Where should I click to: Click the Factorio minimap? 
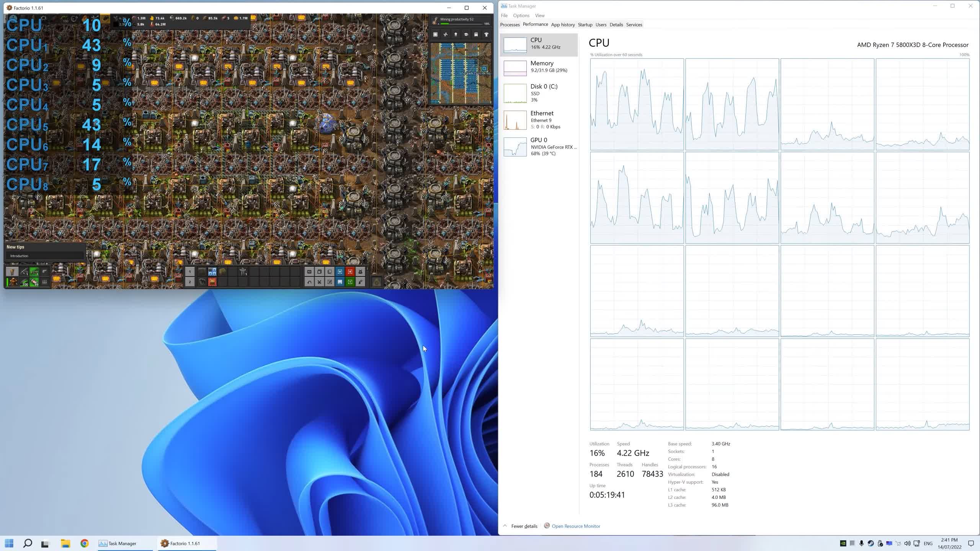[x=461, y=73]
